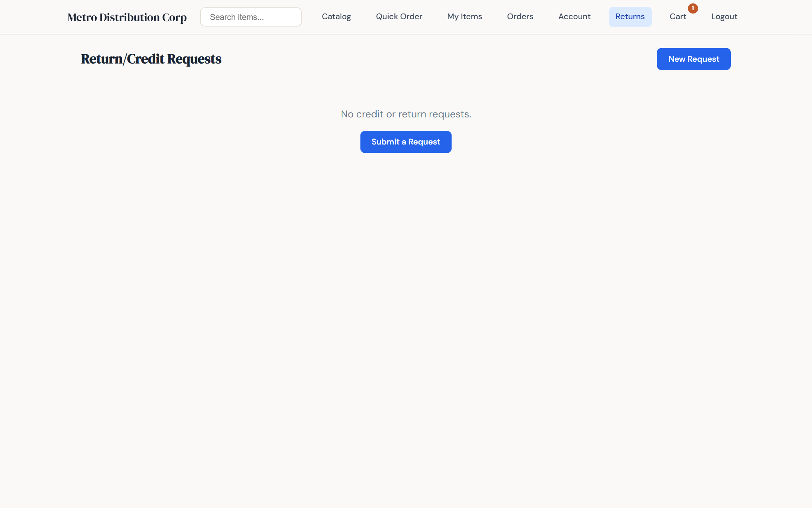Click inside the item search field
The height and width of the screenshot is (508, 812).
[x=250, y=17]
